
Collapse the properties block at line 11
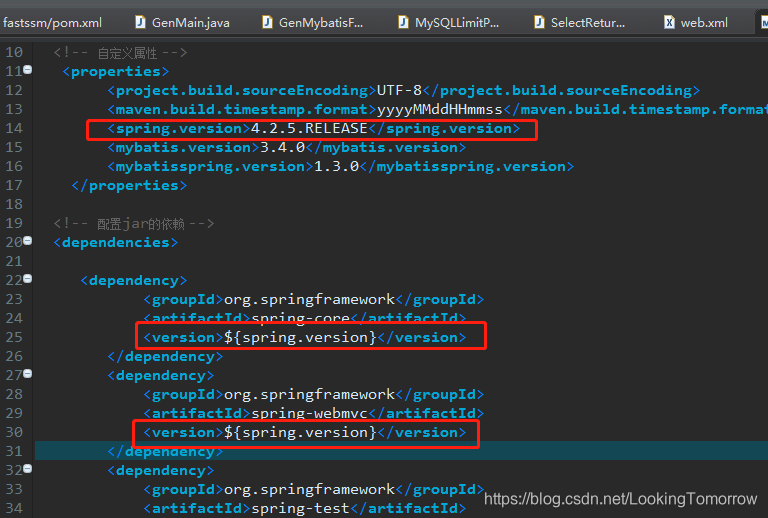point(28,70)
